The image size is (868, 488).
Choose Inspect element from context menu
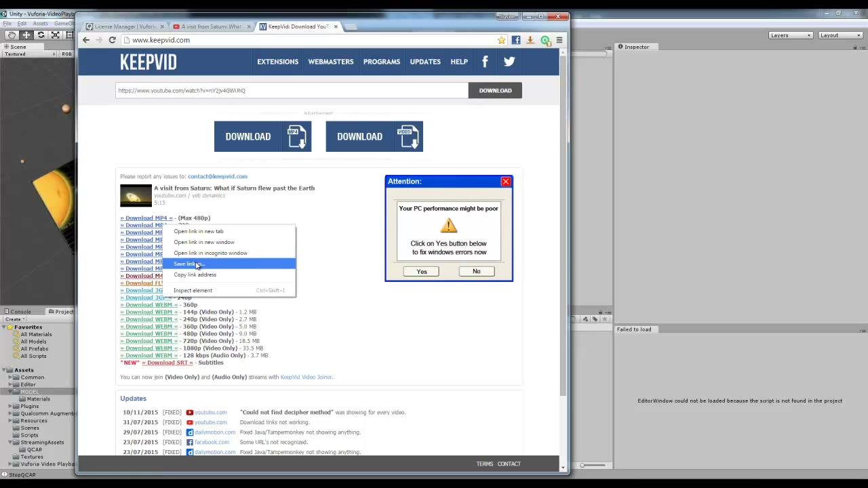pos(229,290)
